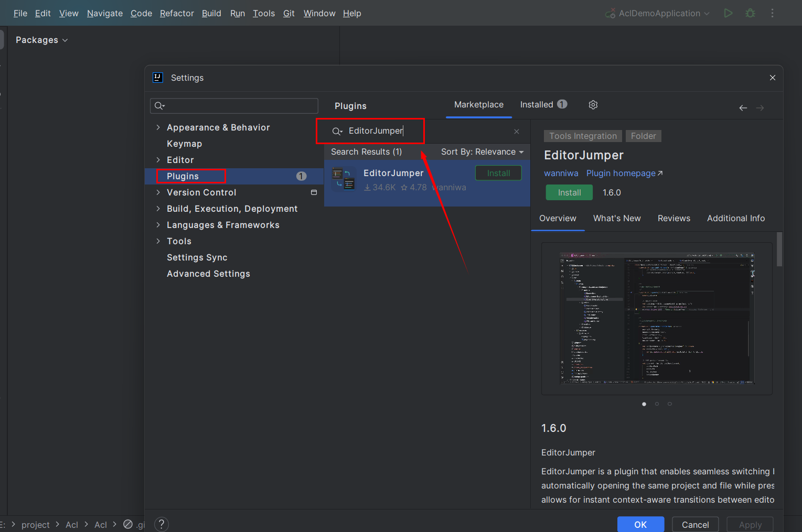This screenshot has width=802, height=532.
Task: Click the project breadcrumb in status bar
Action: [36, 525]
